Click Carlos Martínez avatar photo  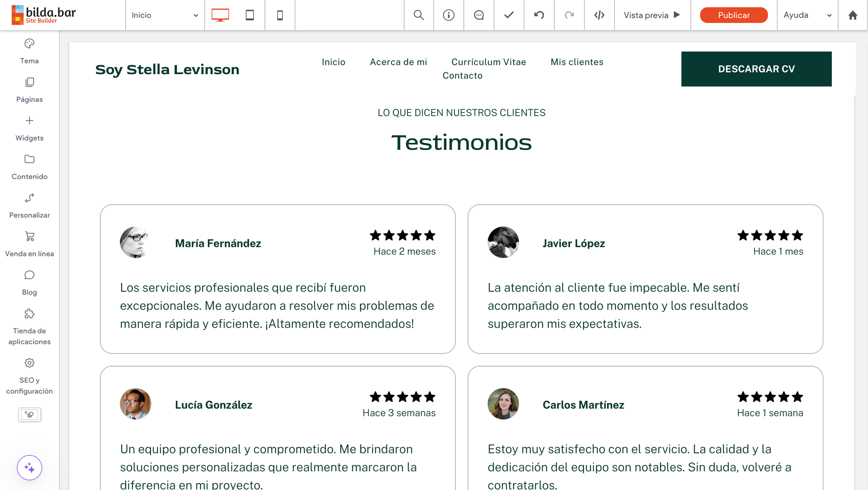(503, 404)
